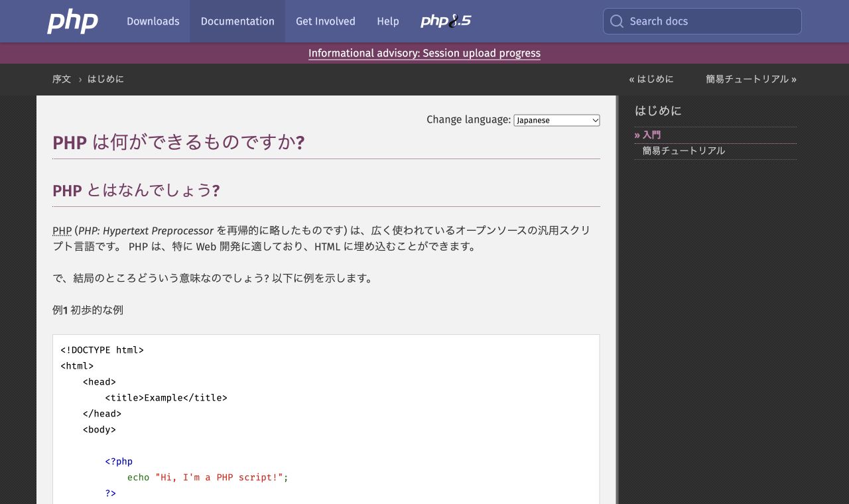
Task: Click the italic 'PHP: Hypertext Preprocessor' text
Action: 146,231
